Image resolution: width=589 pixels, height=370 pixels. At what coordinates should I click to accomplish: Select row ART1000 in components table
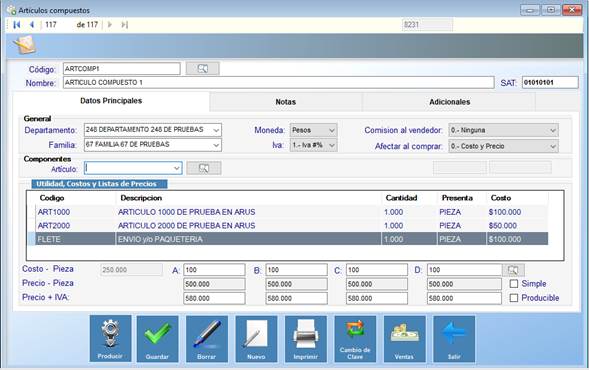[288, 212]
